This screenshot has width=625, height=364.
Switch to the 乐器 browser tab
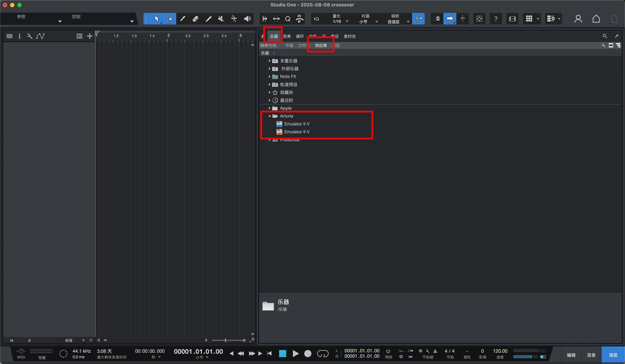coord(274,36)
